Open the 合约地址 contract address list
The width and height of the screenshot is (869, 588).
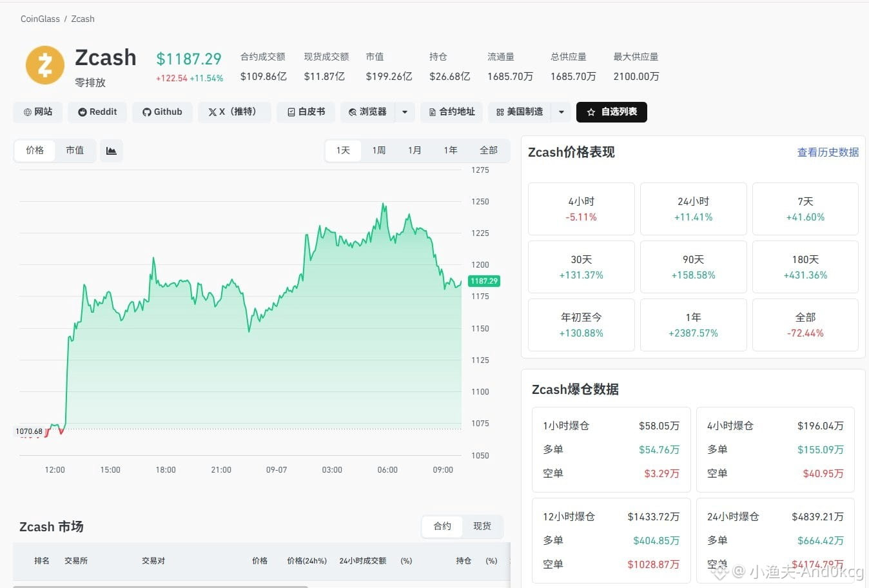451,112
